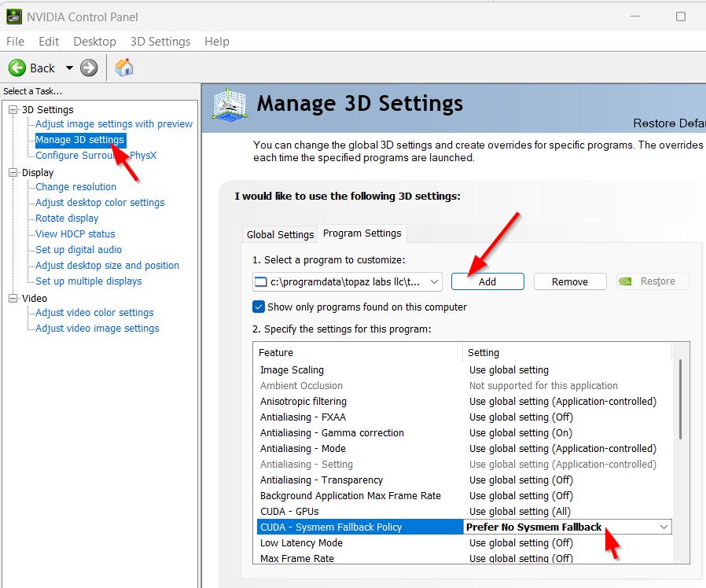Click the program icon inside the program selector box
This screenshot has height=588, width=706.
point(260,281)
